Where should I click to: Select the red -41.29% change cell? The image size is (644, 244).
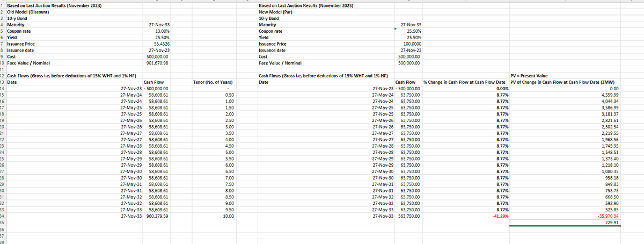coord(500,216)
